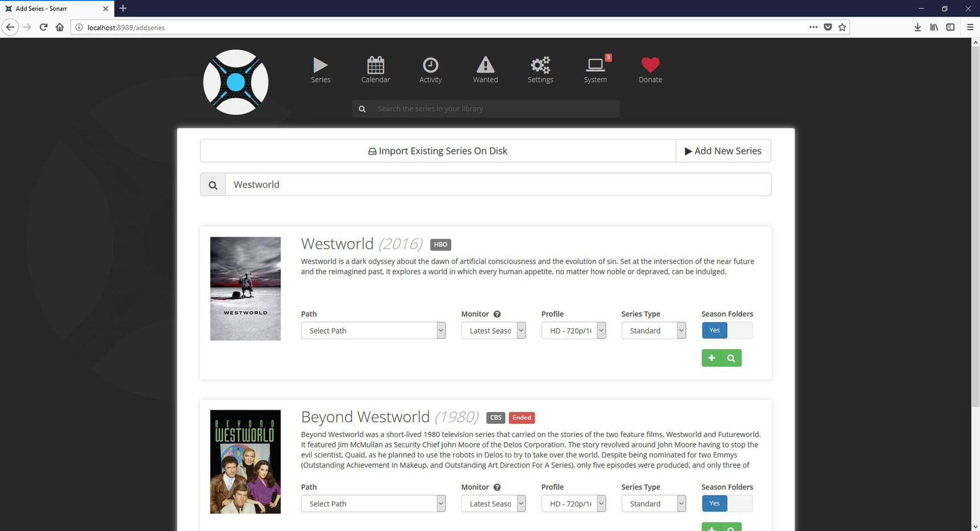Open Series Type dropdown for Beyond Westworld
Screen dimensions: 980x531
(x=654, y=504)
